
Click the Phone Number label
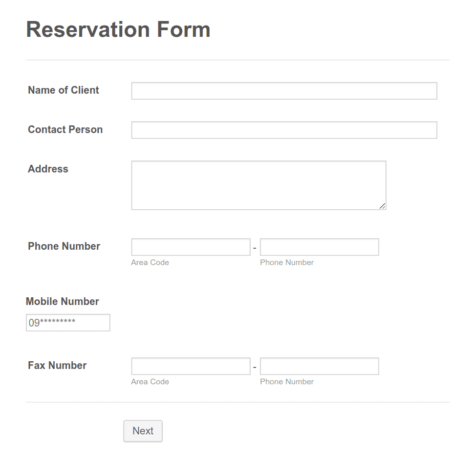63,246
